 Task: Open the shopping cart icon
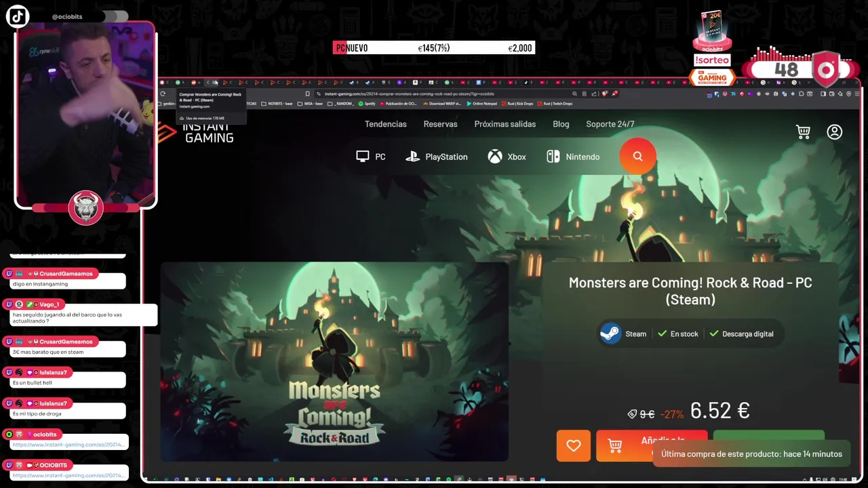(x=804, y=131)
